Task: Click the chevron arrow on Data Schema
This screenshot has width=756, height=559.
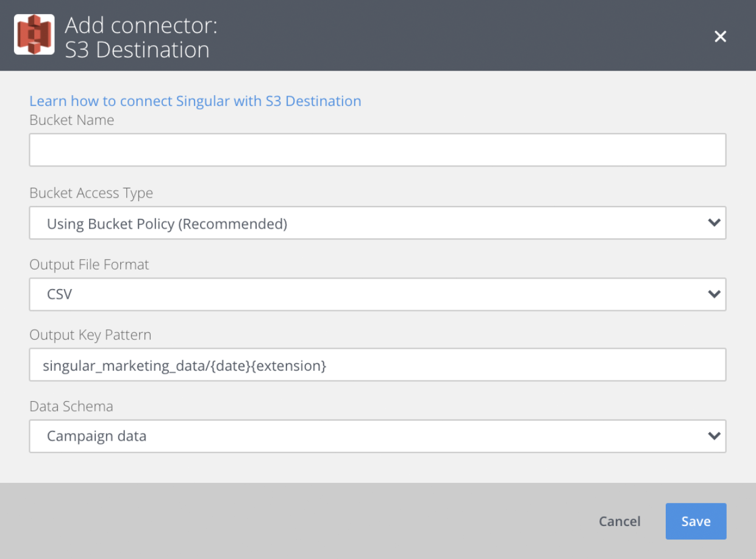Action: (x=714, y=436)
